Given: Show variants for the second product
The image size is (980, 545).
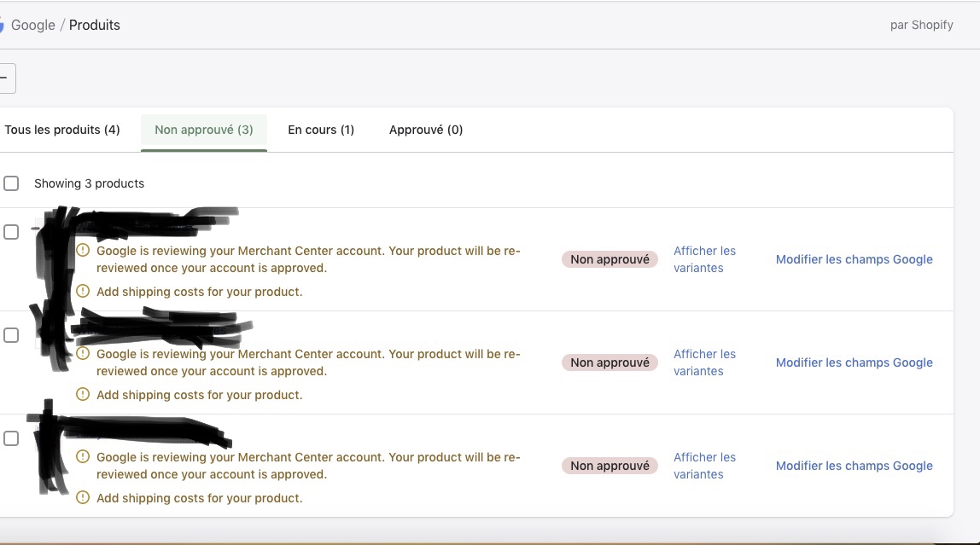Looking at the screenshot, I should [x=703, y=362].
